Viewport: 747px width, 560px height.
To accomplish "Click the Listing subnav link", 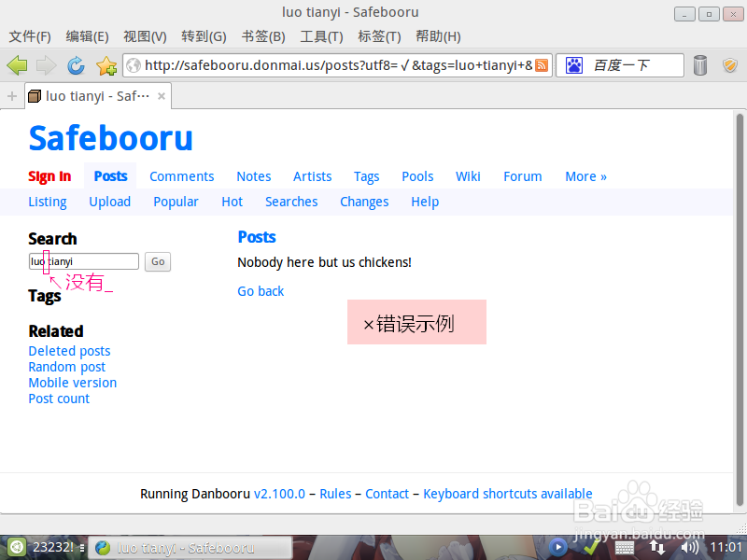I will pyautogui.click(x=48, y=202).
